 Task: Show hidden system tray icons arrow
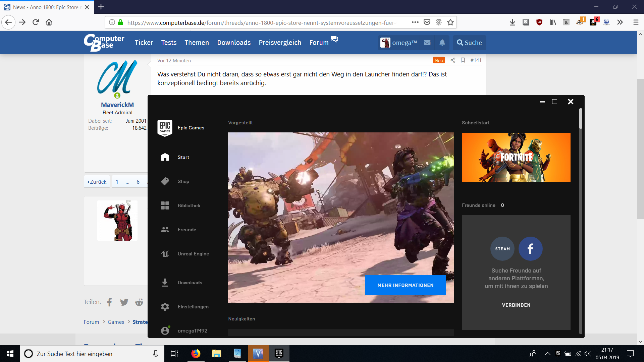pyautogui.click(x=547, y=354)
